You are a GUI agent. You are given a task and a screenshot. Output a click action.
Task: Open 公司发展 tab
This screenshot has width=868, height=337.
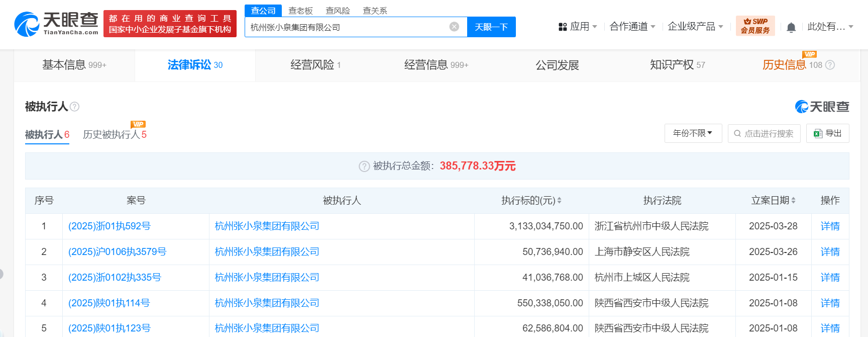(557, 65)
